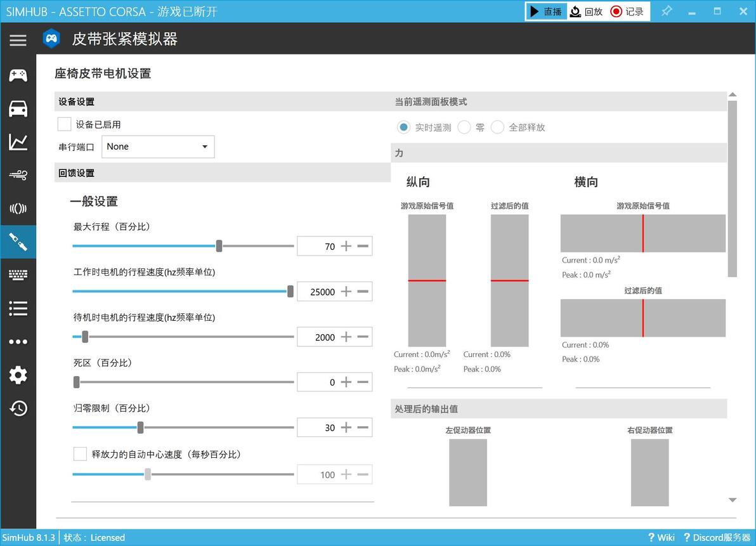Open the settings gear sidebar icon
The image size is (756, 546).
click(18, 375)
